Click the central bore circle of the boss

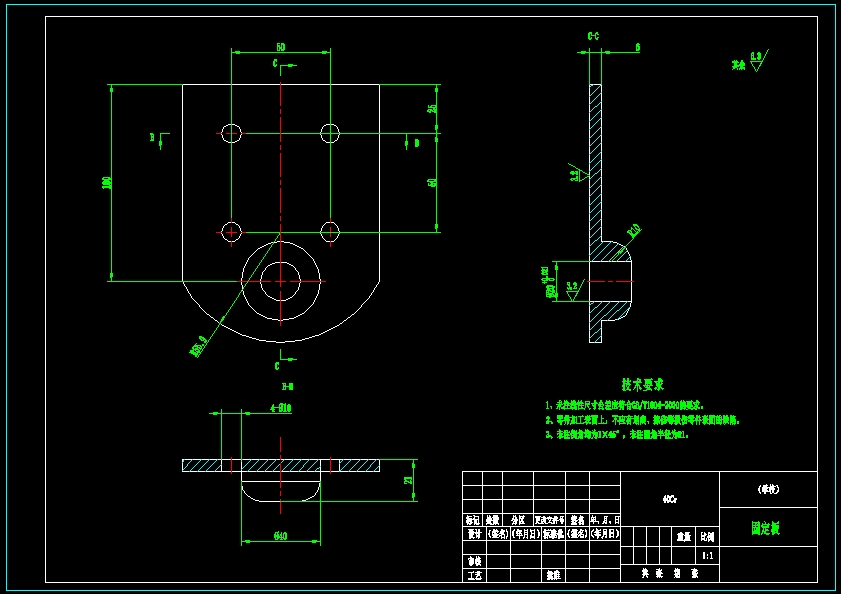[281, 281]
